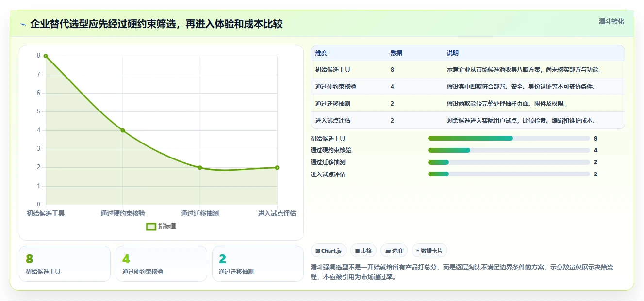This screenshot has height=301, width=644.
Task: Click the number 4 after the progress bar
Action: pos(595,150)
